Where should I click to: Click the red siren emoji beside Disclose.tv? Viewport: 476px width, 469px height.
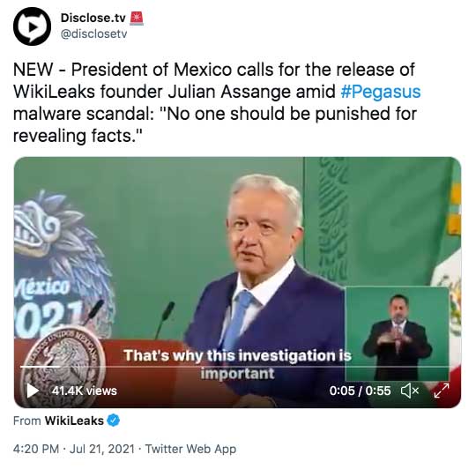pyautogui.click(x=137, y=18)
